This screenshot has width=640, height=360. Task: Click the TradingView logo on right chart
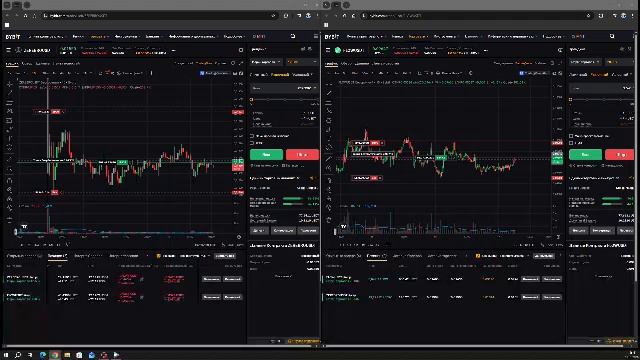click(343, 227)
